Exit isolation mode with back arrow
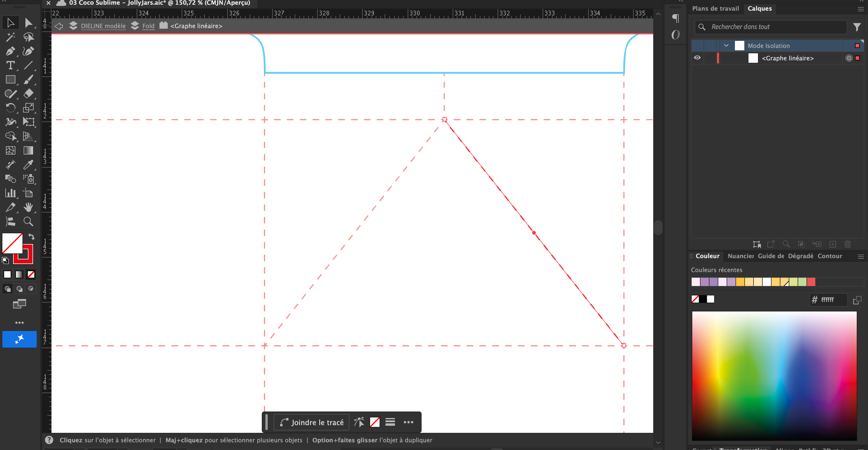The height and width of the screenshot is (450, 868). point(59,26)
